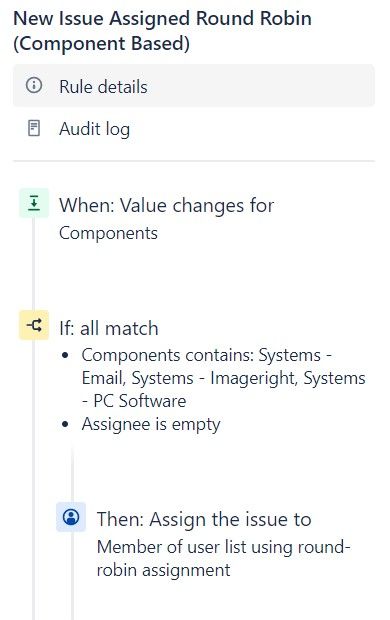Image resolution: width=390 pixels, height=620 pixels.
Task: Open the 'When: Value changes for' trigger
Action: pos(167,206)
